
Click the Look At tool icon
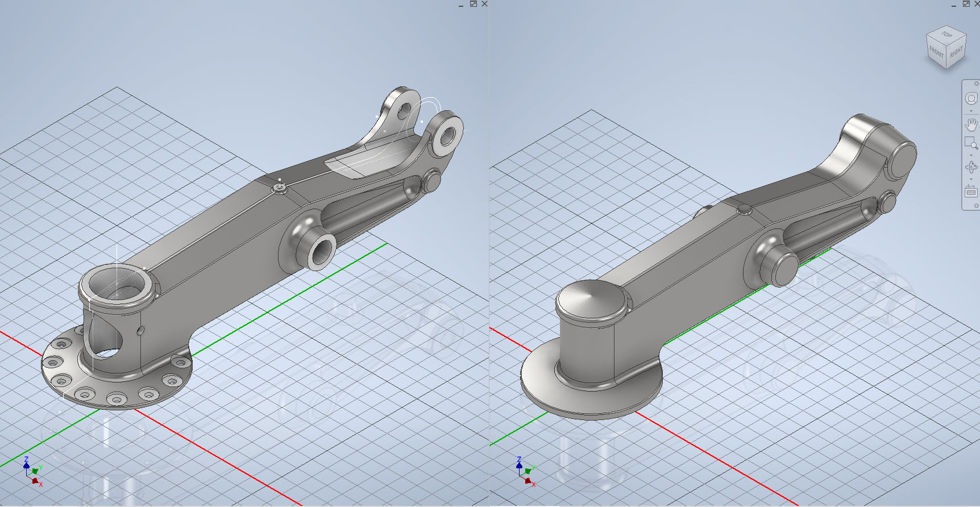click(x=971, y=192)
